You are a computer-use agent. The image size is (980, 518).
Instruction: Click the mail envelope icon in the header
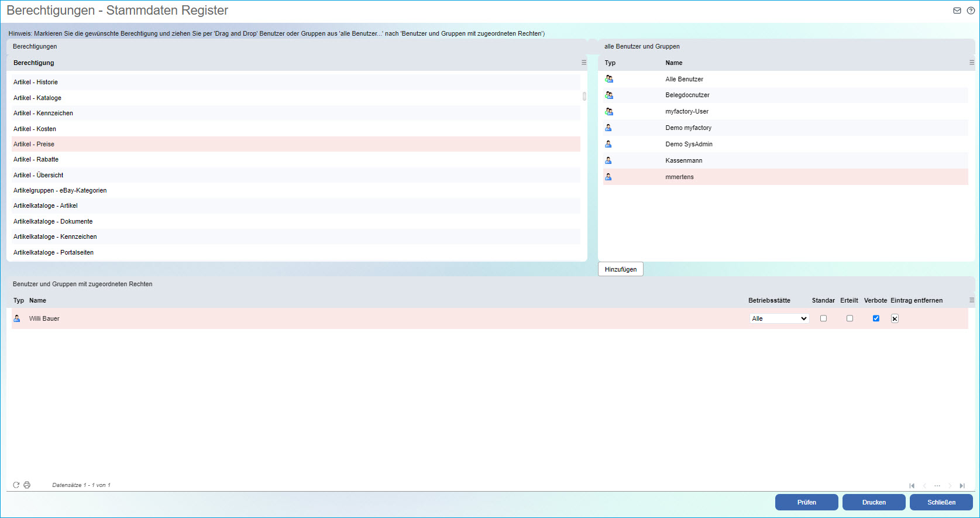coord(957,11)
